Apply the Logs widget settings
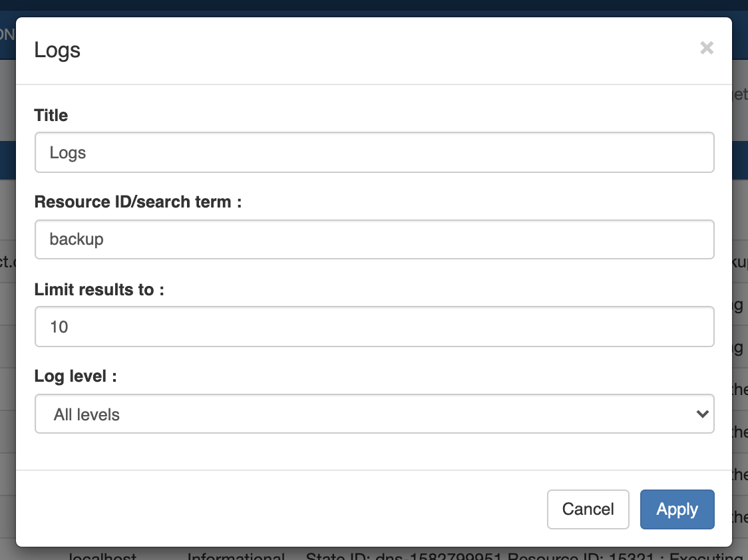 pyautogui.click(x=677, y=509)
